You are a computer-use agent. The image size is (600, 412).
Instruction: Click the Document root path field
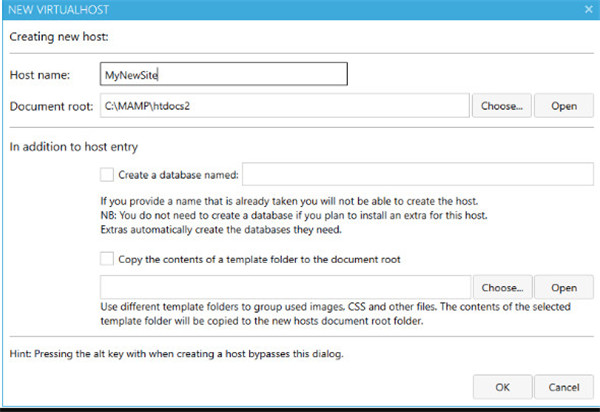coord(284,105)
